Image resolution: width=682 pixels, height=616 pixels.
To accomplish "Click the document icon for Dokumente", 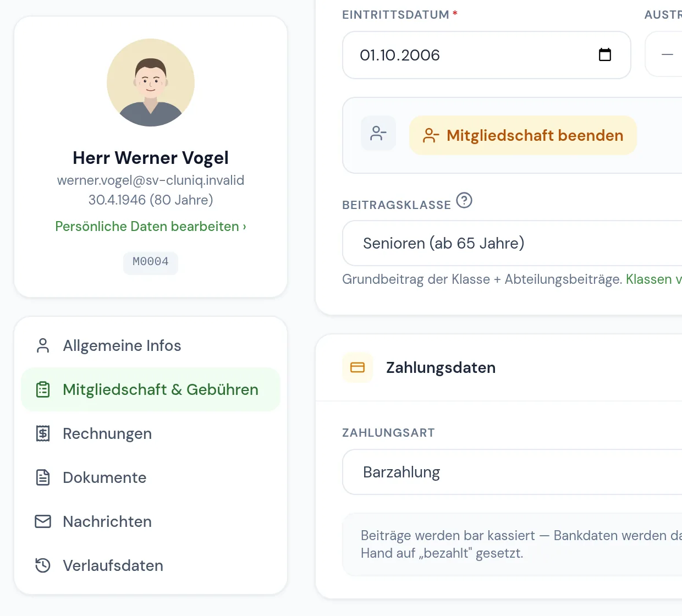I will (43, 477).
